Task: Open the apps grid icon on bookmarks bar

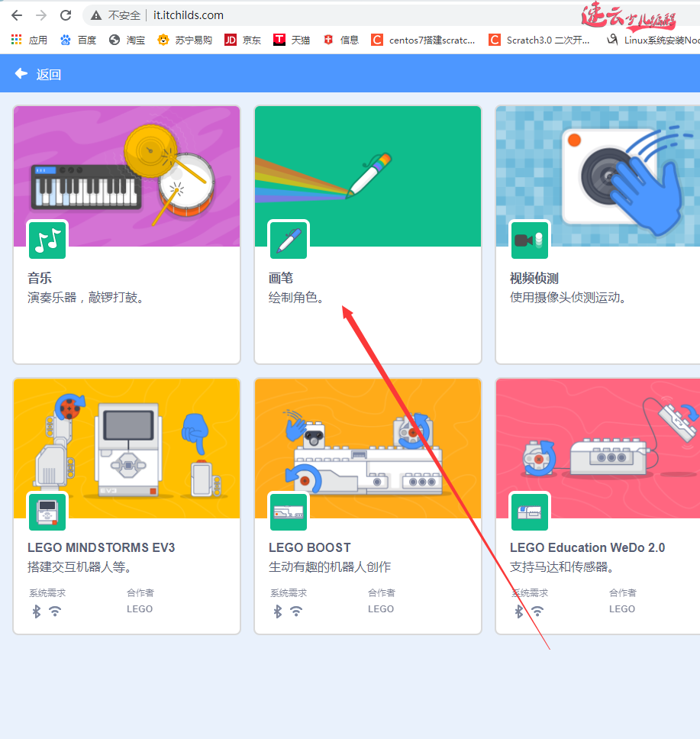Action: [14, 39]
